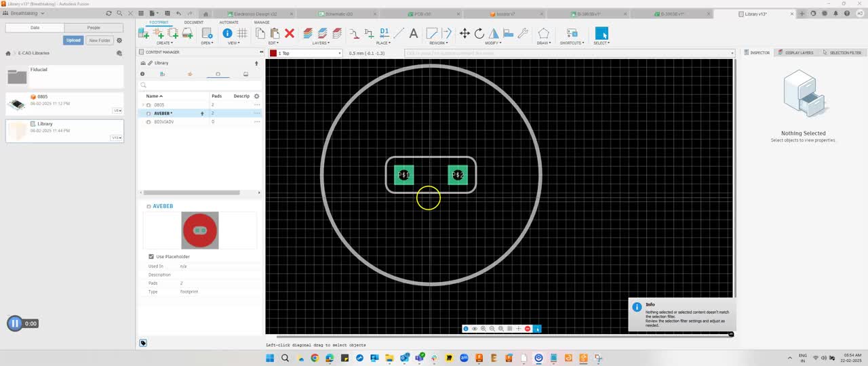Select the Rotate tool in Modify group
The height and width of the screenshot is (366, 868).
[479, 33]
